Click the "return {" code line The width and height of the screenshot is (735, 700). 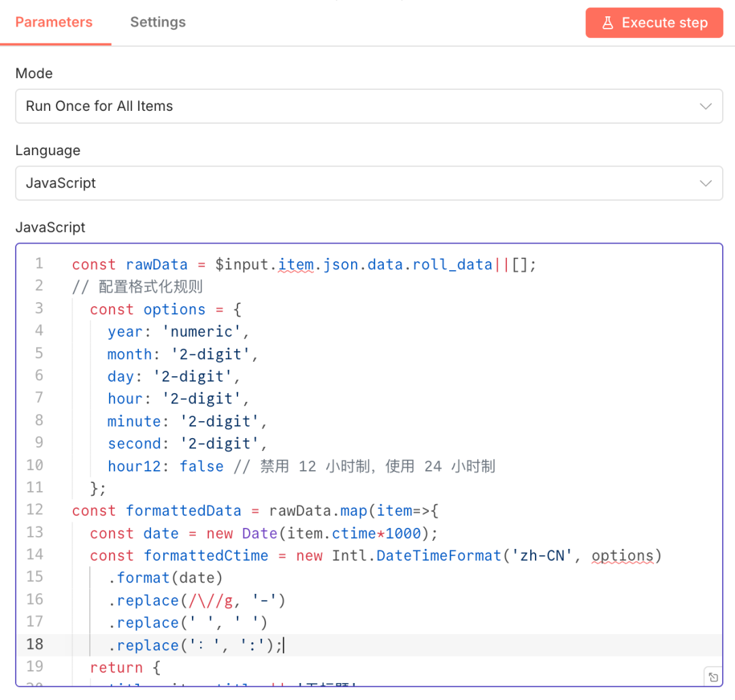tap(125, 667)
